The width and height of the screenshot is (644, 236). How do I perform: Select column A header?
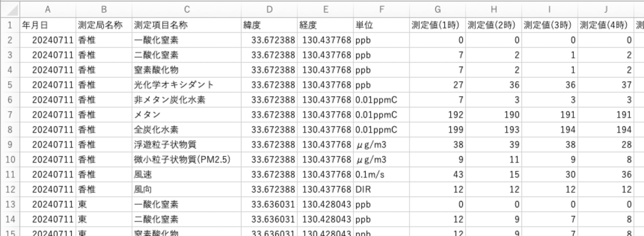pyautogui.click(x=48, y=9)
